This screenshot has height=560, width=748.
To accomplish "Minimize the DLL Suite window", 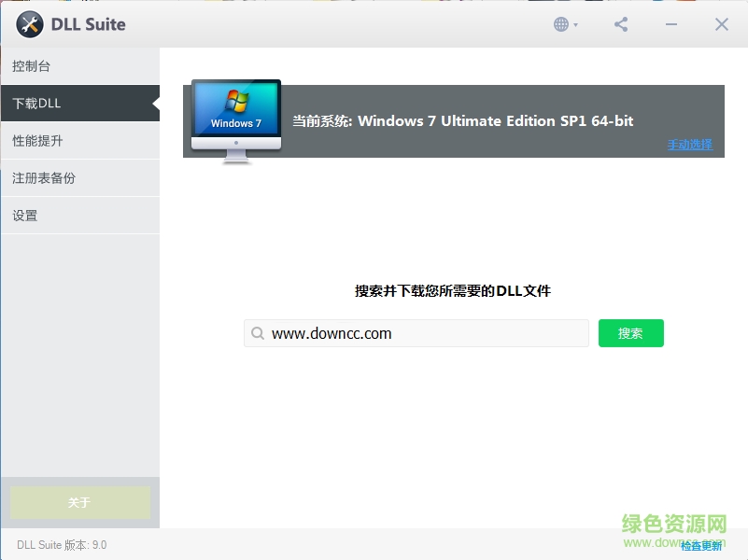I will click(x=670, y=23).
